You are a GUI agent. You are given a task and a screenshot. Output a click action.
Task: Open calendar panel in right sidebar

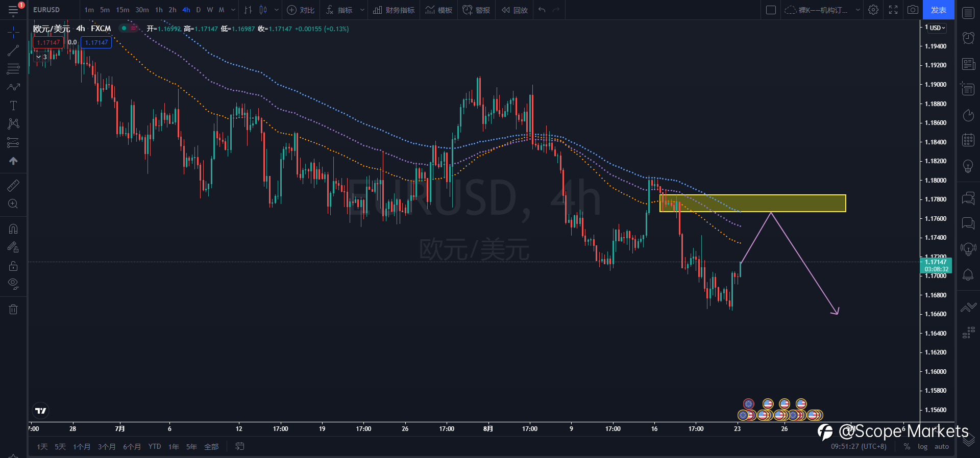(x=968, y=140)
